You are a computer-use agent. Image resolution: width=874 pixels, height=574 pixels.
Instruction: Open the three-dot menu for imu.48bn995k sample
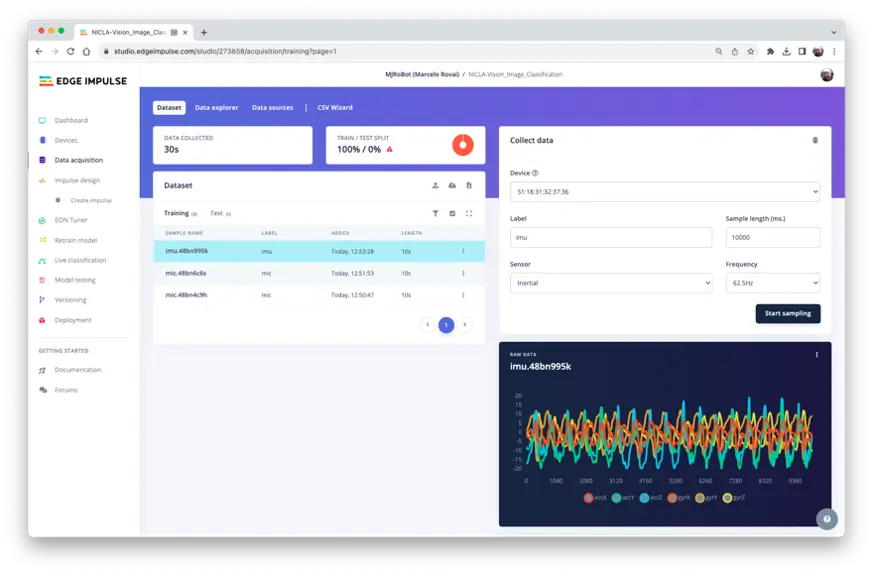[463, 251]
